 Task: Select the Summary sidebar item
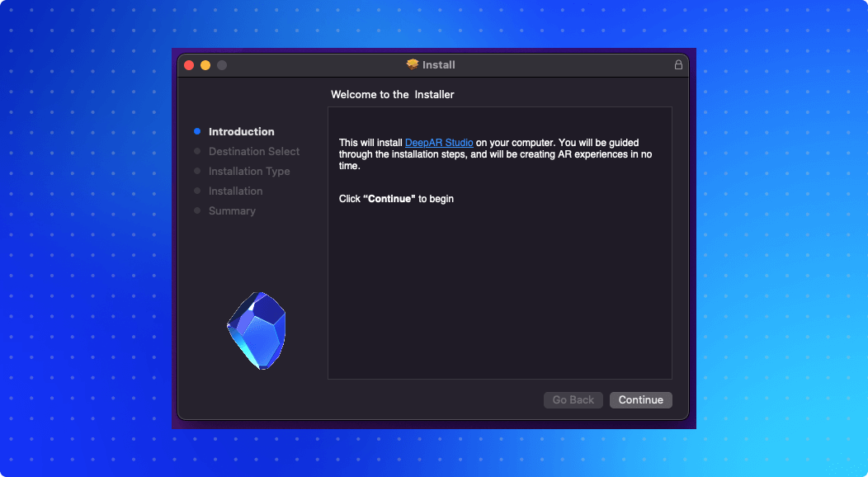(x=232, y=210)
